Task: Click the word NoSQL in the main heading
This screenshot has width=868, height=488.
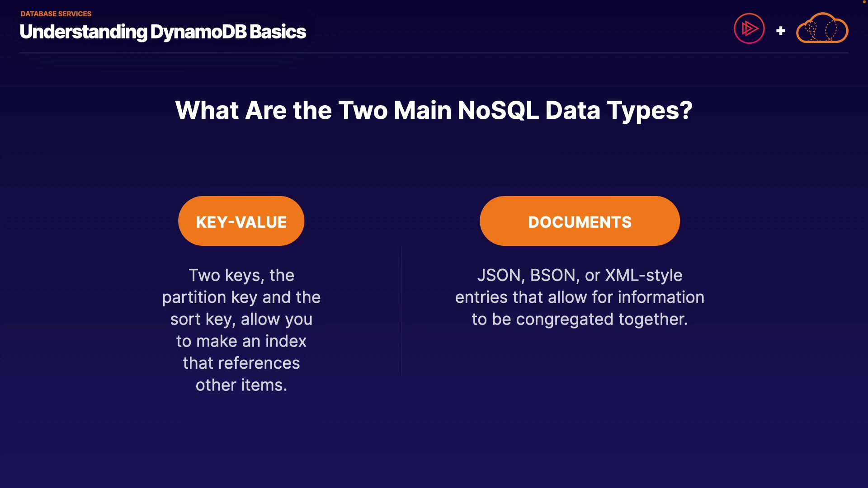Action: tap(498, 110)
